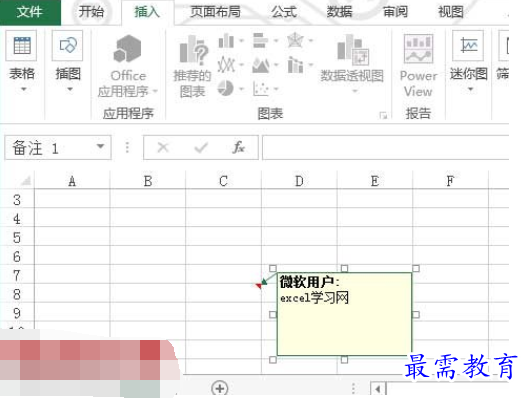
Task: Select row 3 header
Action: (x=17, y=199)
